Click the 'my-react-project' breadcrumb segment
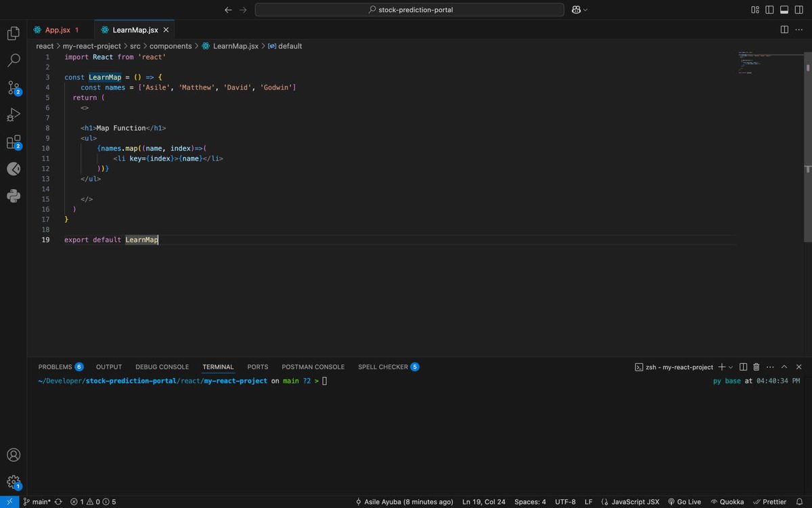Viewport: 812px width, 508px height. [91, 46]
